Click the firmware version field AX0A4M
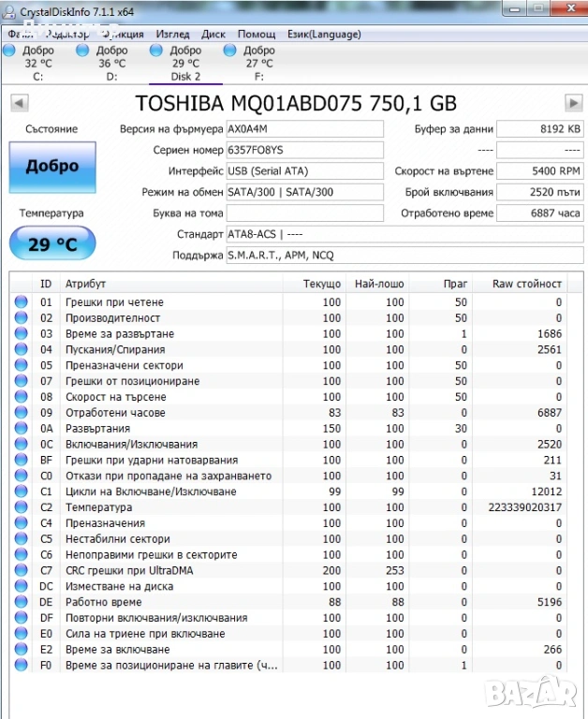This screenshot has width=588, height=719. pos(304,129)
